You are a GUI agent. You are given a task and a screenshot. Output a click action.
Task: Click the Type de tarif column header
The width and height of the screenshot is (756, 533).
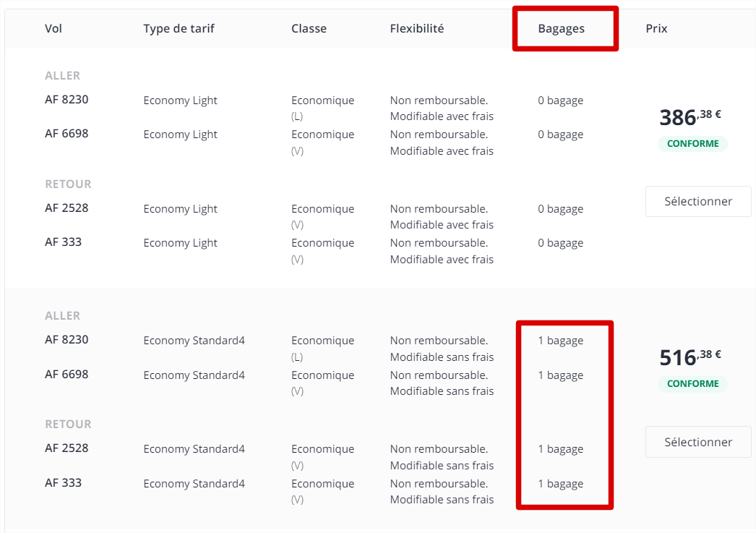click(179, 28)
